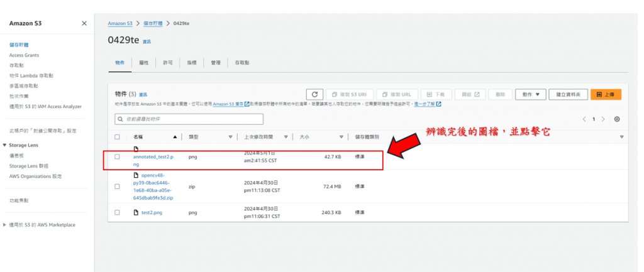Click the 刪除 delete button

tap(500, 94)
